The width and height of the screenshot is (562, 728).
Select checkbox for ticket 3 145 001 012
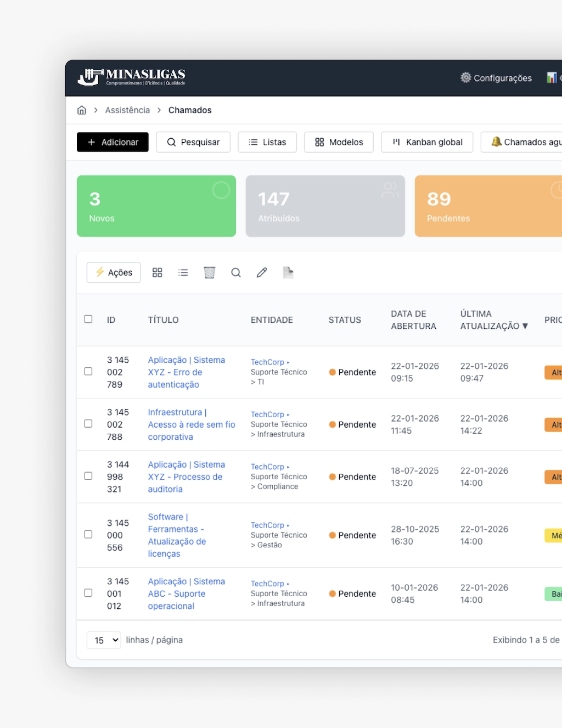tap(88, 593)
